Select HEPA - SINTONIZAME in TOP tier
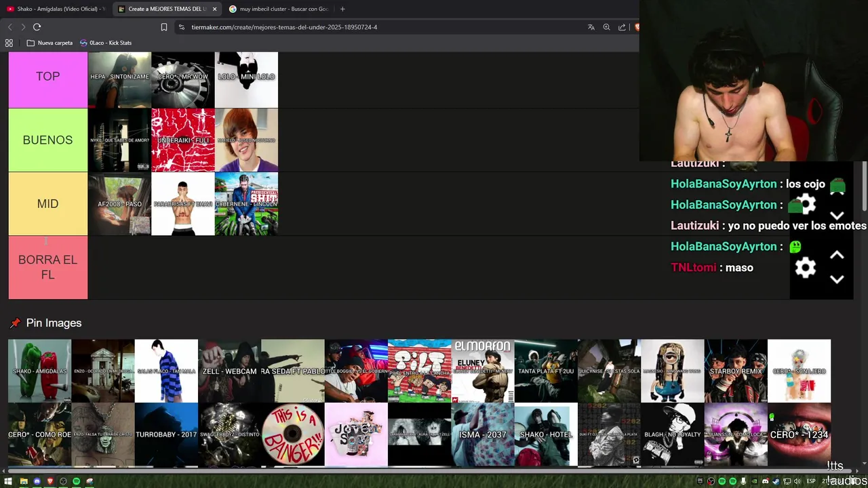Viewport: 868px width, 488px height. click(x=119, y=80)
